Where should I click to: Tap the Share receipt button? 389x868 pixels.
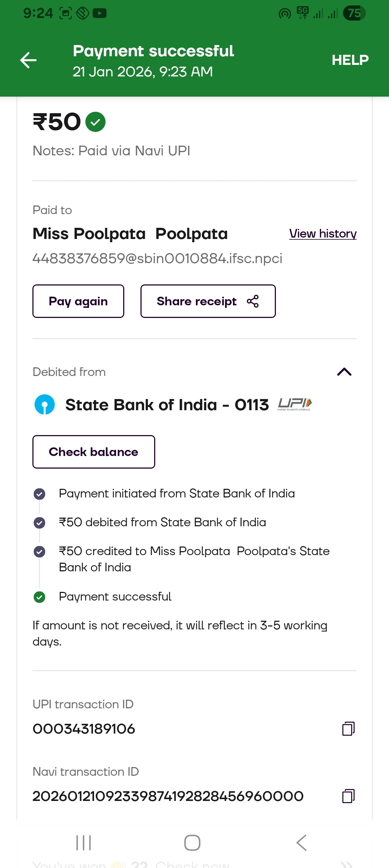pyautogui.click(x=208, y=301)
